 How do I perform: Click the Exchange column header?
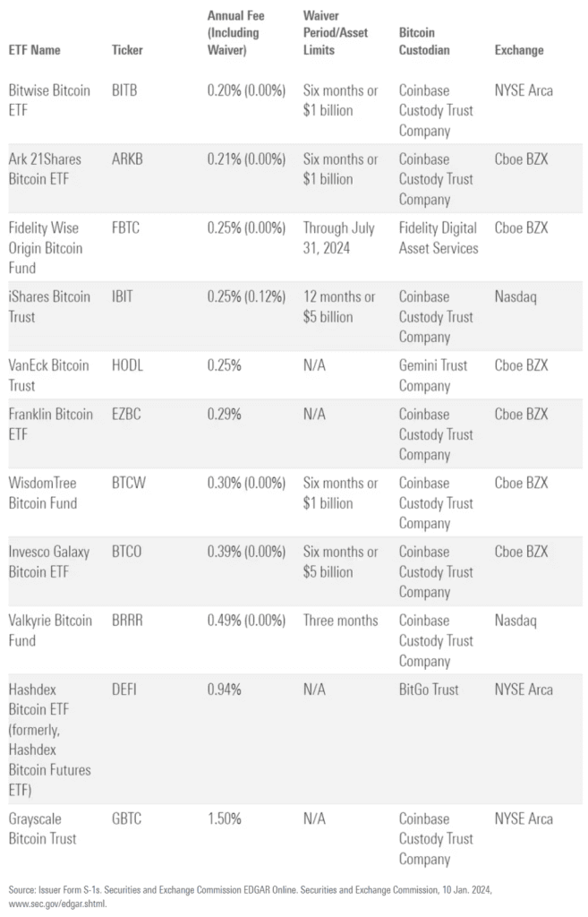click(519, 50)
